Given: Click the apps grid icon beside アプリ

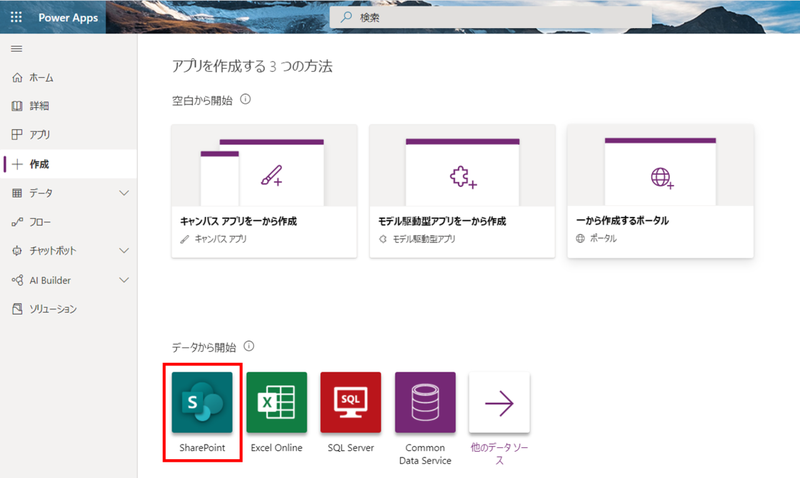Looking at the screenshot, I should tap(17, 135).
